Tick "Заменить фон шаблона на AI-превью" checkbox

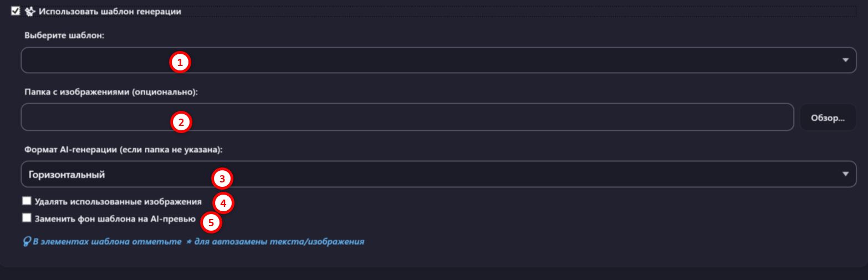[x=27, y=218]
